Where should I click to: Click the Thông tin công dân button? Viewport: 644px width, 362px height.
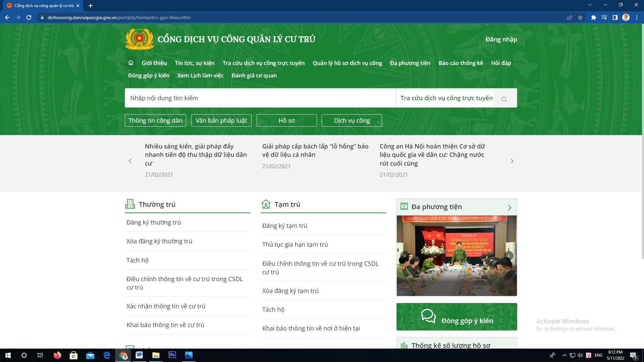tap(155, 121)
